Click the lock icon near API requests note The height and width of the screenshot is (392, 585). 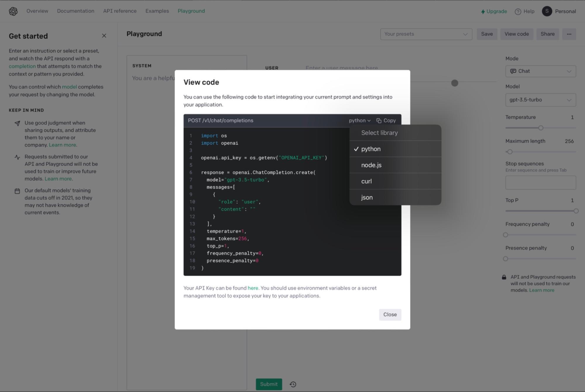pyautogui.click(x=504, y=277)
